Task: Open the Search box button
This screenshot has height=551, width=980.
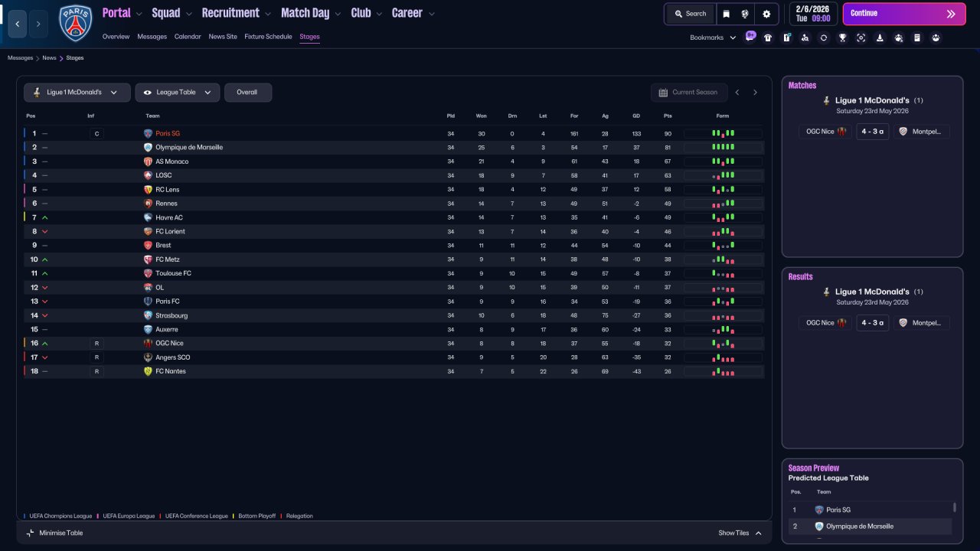Action: [690, 14]
